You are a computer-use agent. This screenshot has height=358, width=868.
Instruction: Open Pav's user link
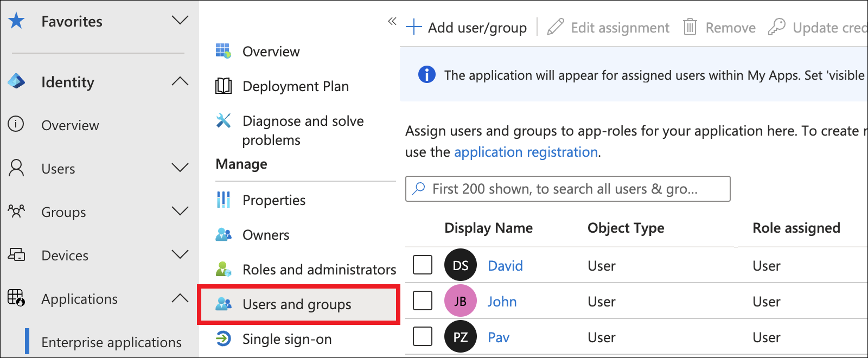coord(499,337)
